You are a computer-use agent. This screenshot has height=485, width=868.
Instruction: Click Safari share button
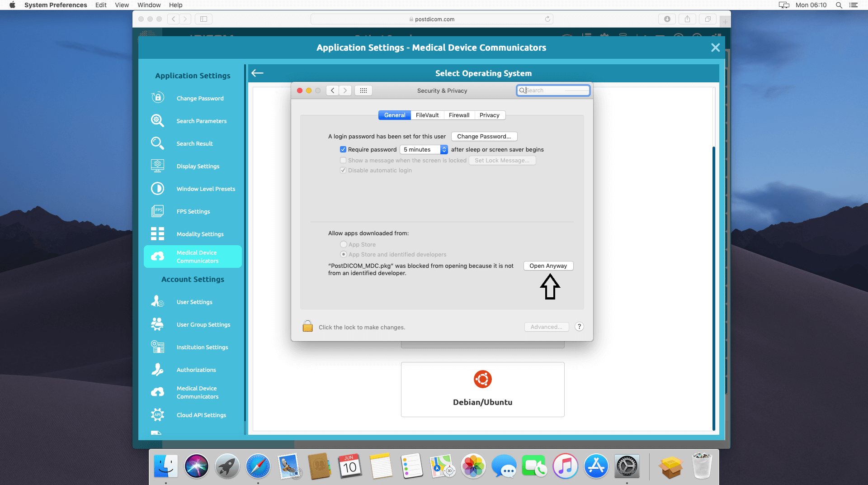687,19
